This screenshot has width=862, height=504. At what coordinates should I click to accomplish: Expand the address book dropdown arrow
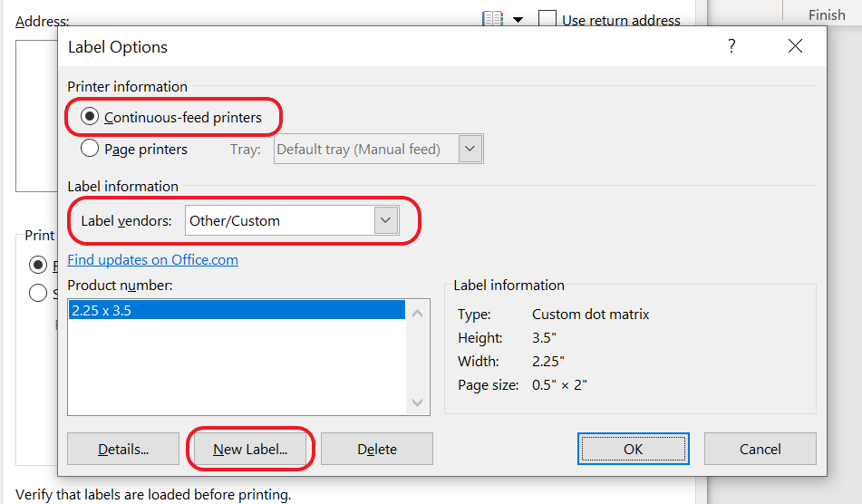[x=518, y=19]
